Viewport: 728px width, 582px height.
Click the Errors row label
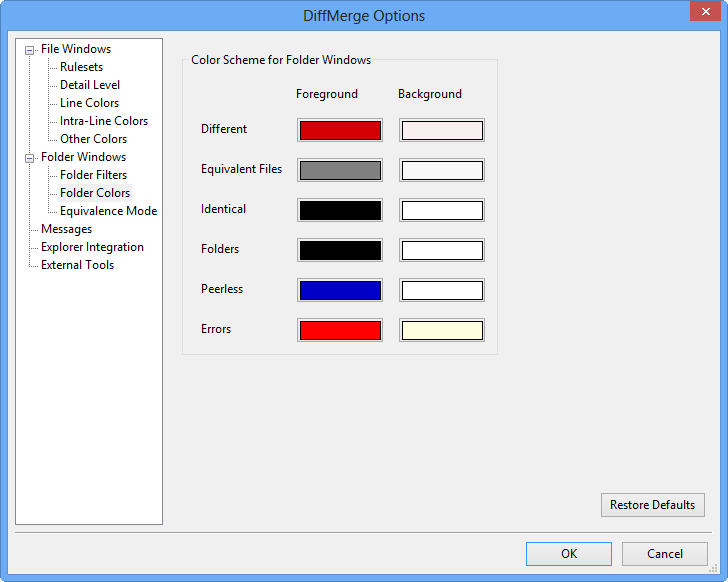point(216,329)
